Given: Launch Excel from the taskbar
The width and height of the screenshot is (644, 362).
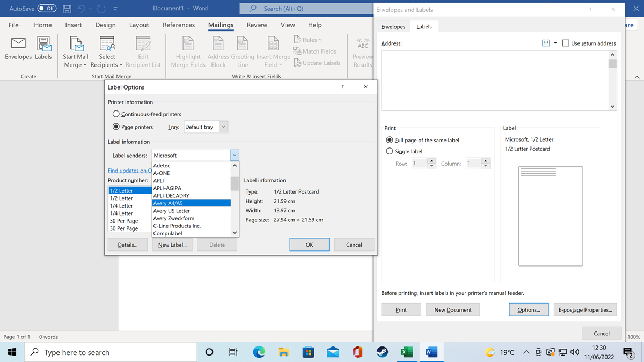Looking at the screenshot, I should pyautogui.click(x=406, y=352).
